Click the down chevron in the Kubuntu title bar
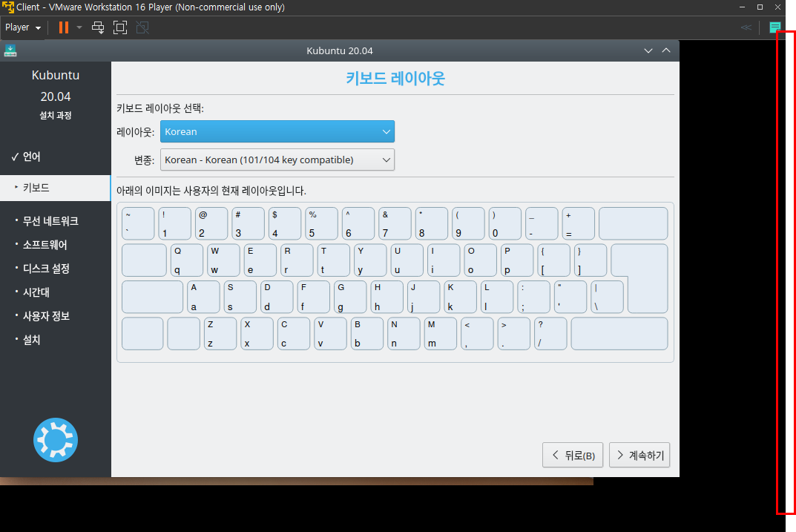Image resolution: width=796 pixels, height=532 pixels. click(648, 50)
